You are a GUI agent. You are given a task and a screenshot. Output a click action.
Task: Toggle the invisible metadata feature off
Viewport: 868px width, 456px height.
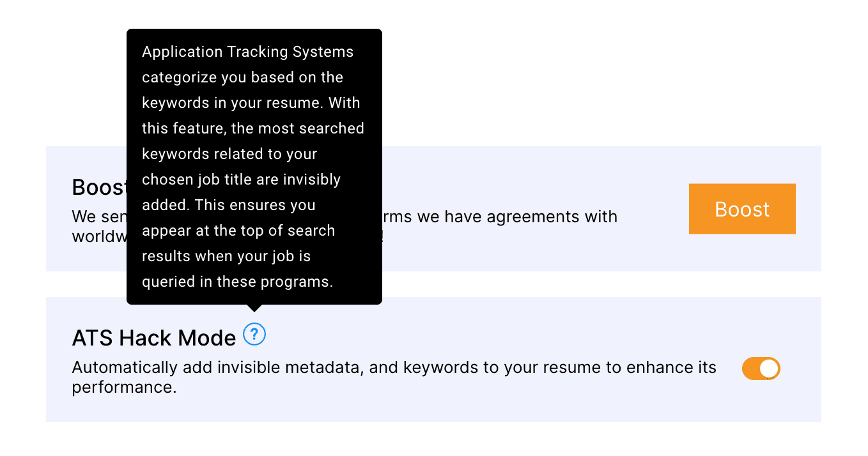(761, 369)
